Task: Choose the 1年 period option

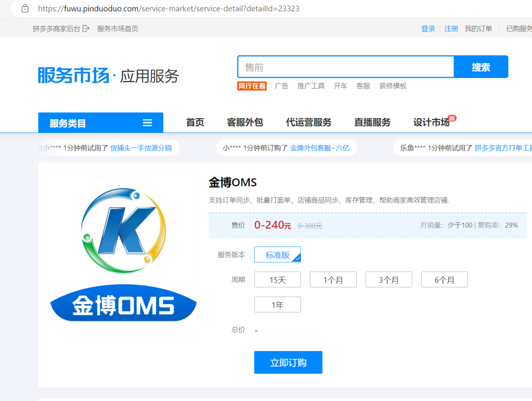Action: pos(277,305)
